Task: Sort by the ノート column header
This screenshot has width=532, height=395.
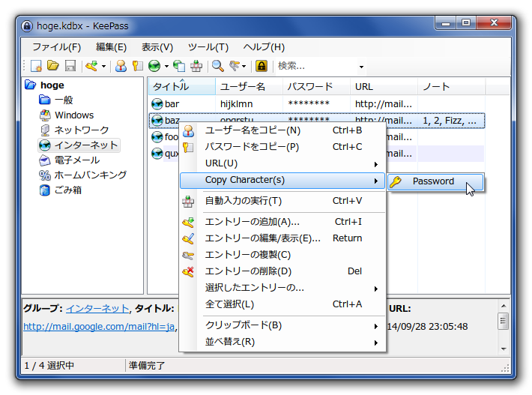Action: click(x=452, y=86)
